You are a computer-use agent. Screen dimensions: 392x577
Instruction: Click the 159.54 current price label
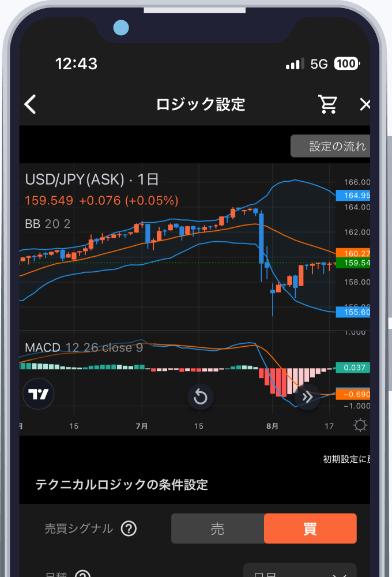coord(353,263)
